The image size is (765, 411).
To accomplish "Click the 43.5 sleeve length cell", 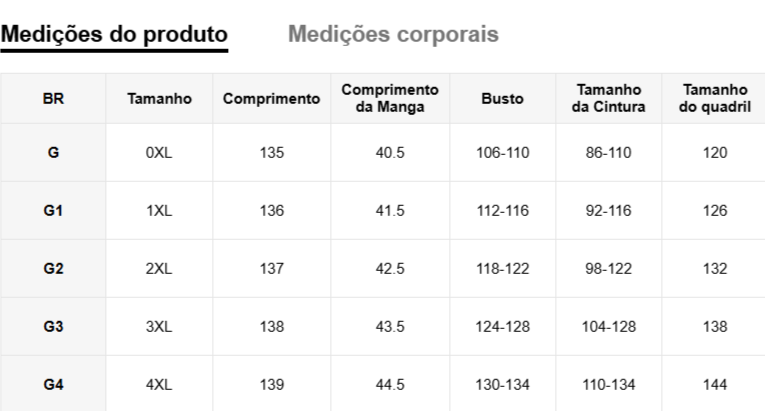I will 390,327.
